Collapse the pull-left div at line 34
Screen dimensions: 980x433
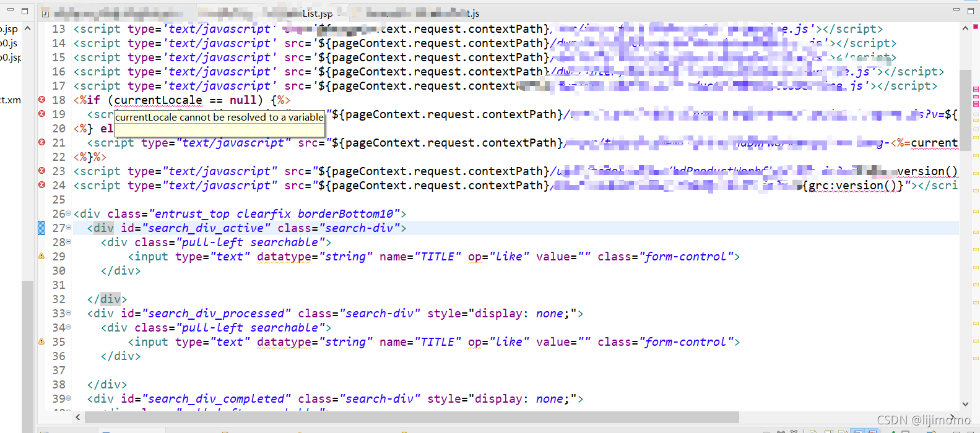[x=68, y=327]
